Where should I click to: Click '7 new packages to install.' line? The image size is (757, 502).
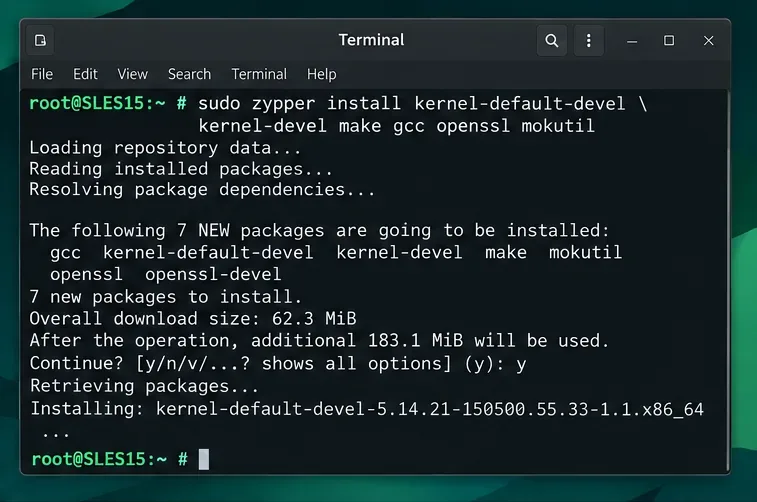[166, 297]
